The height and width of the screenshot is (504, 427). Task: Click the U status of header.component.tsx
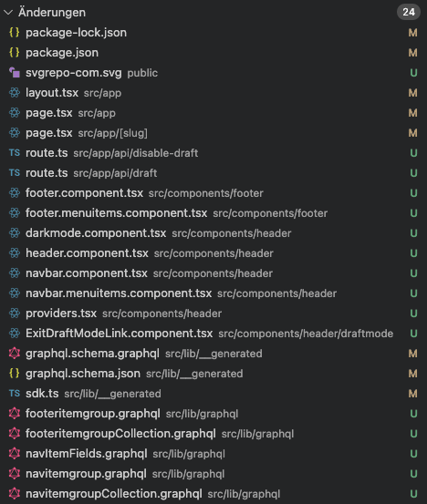tap(413, 253)
